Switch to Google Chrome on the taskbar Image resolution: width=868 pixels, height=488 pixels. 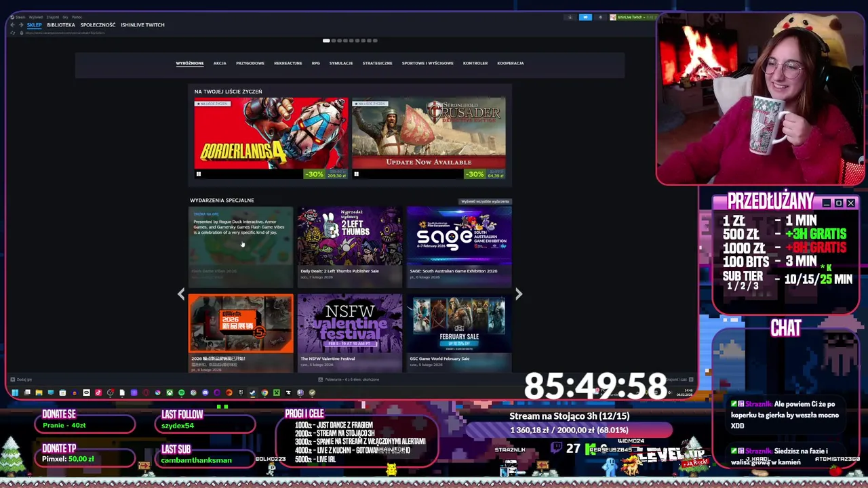click(x=264, y=392)
